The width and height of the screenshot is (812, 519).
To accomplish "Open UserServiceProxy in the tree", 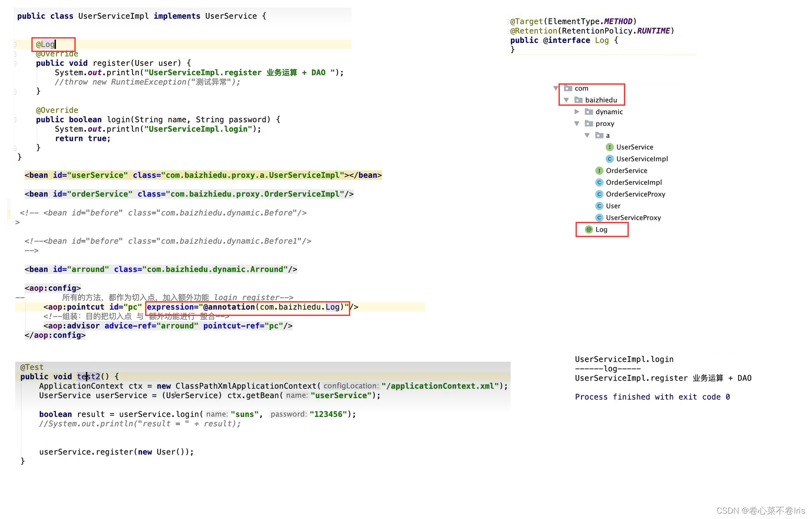I will tap(633, 218).
